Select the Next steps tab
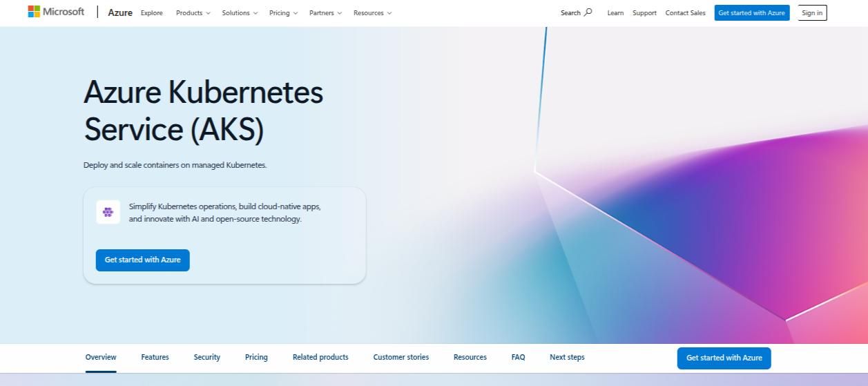 [x=567, y=358]
